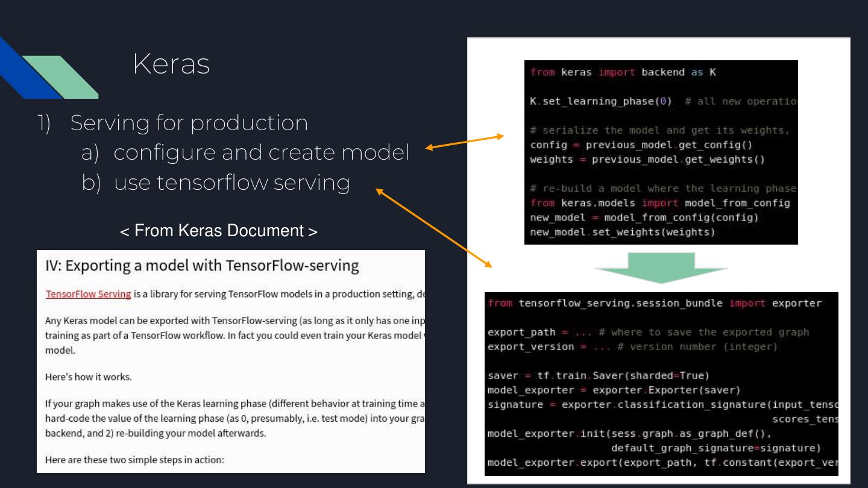868x488 pixels.
Task: Click 'configure and create model' sub-item
Action: (x=260, y=153)
